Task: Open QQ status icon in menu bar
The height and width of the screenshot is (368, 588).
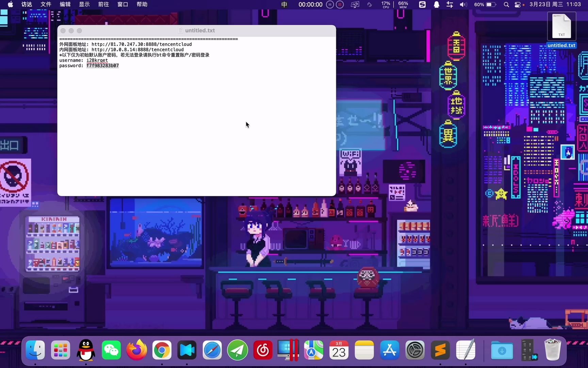Action: [x=437, y=4]
